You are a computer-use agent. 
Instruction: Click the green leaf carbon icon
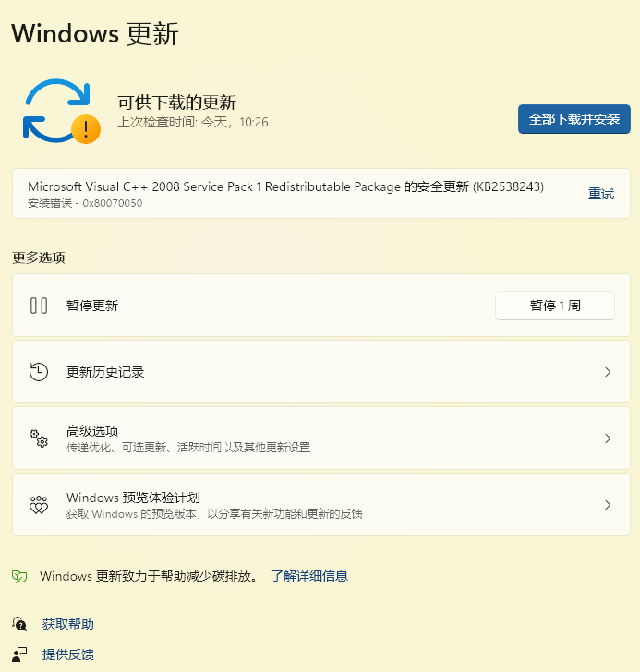pos(19,576)
